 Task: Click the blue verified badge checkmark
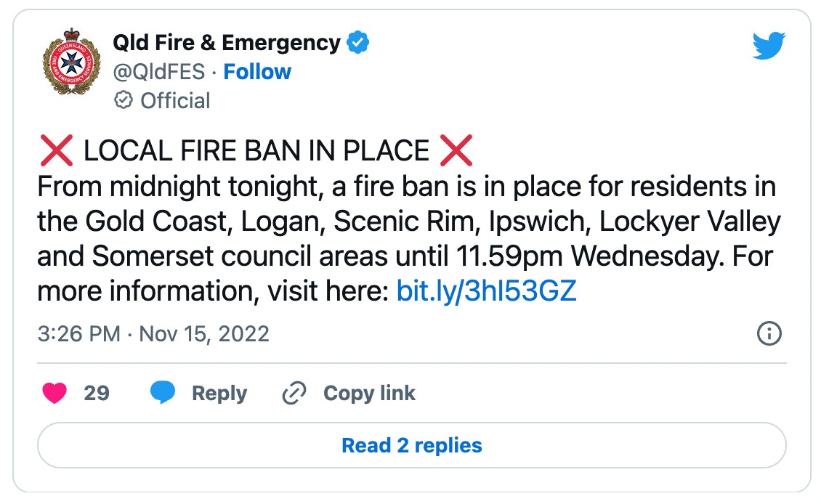click(x=357, y=43)
